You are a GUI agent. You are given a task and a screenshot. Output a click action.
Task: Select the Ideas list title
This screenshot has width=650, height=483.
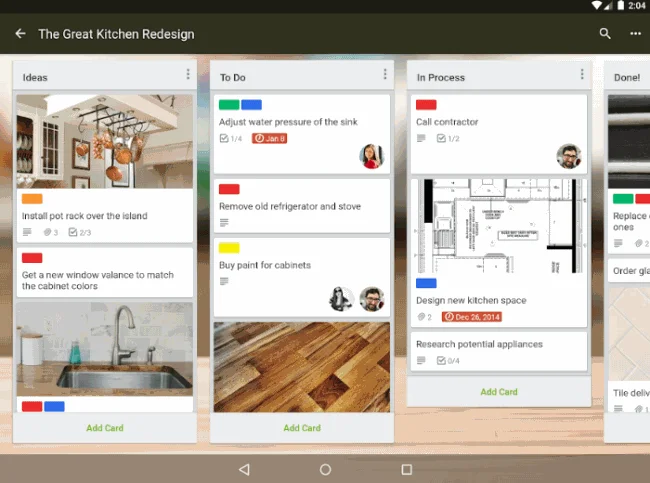(35, 78)
